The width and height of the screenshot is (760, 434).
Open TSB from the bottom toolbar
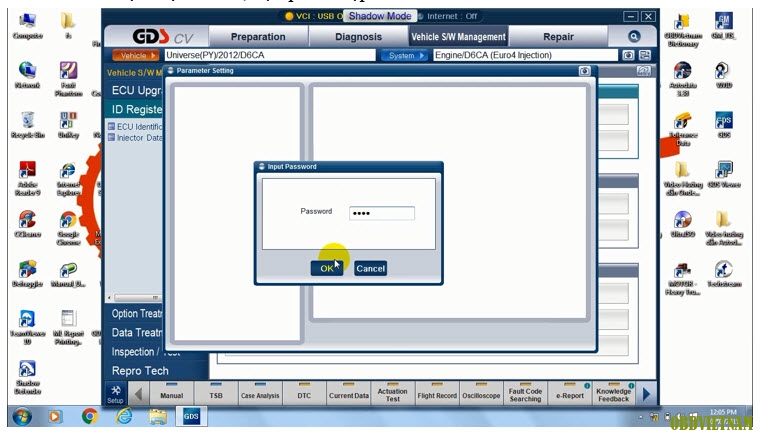tap(216, 394)
